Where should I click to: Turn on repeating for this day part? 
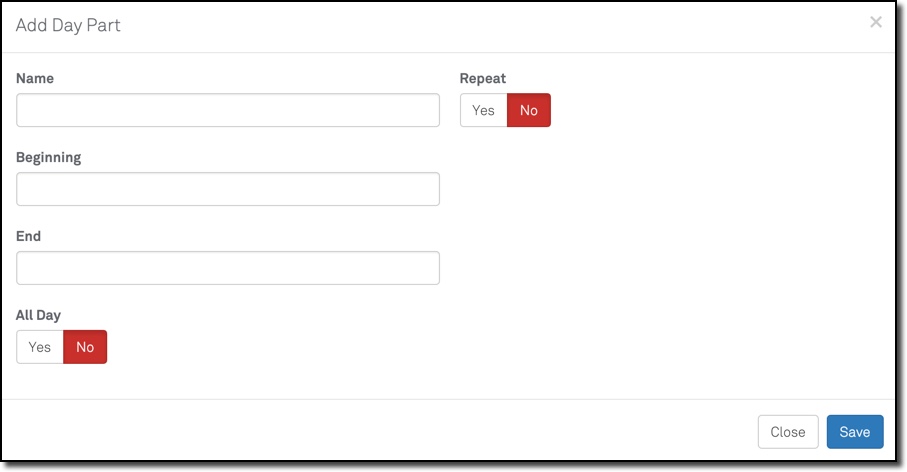click(484, 110)
